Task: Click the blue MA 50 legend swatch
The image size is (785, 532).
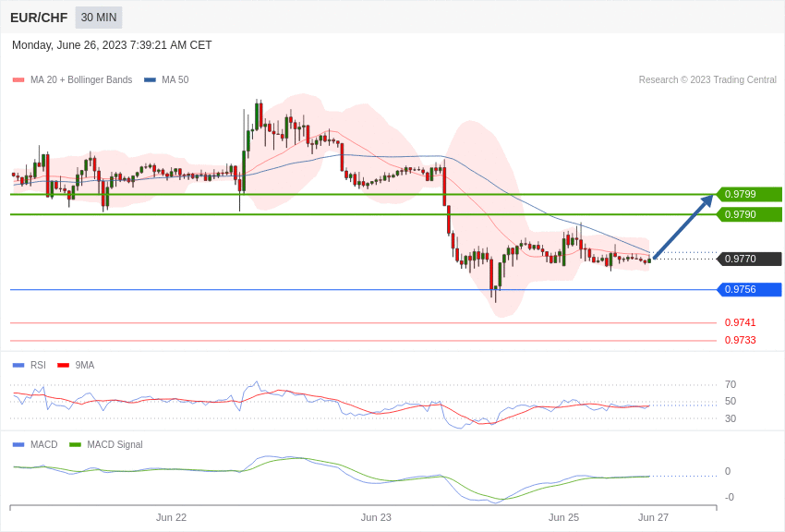Action: (x=150, y=80)
